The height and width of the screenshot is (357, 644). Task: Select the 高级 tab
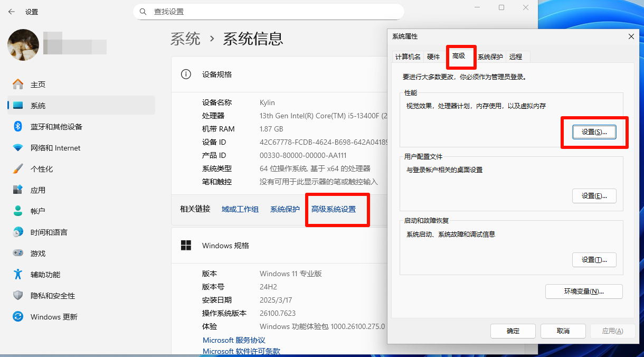[x=459, y=56]
